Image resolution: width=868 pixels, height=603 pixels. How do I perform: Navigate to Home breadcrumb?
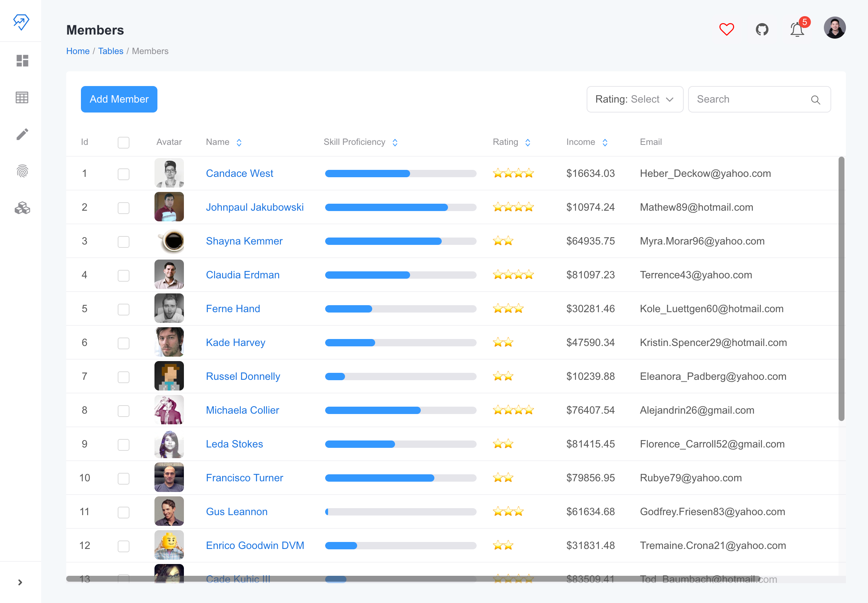pyautogui.click(x=78, y=51)
